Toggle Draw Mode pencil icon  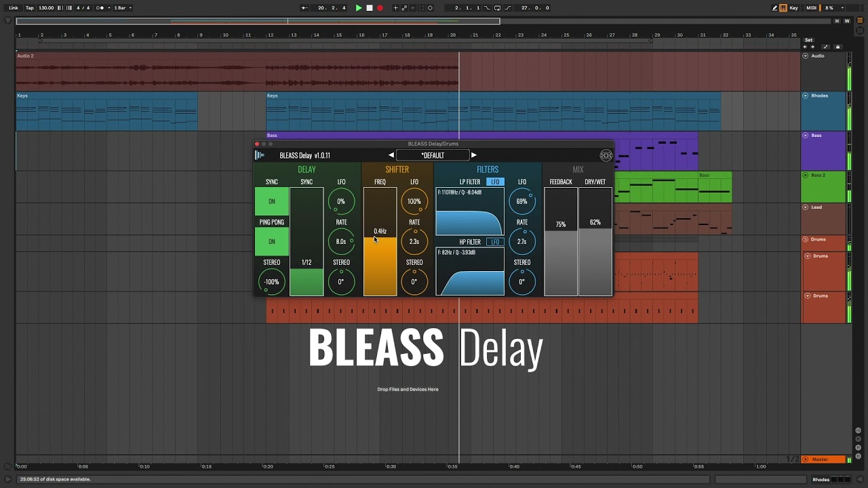(x=774, y=8)
